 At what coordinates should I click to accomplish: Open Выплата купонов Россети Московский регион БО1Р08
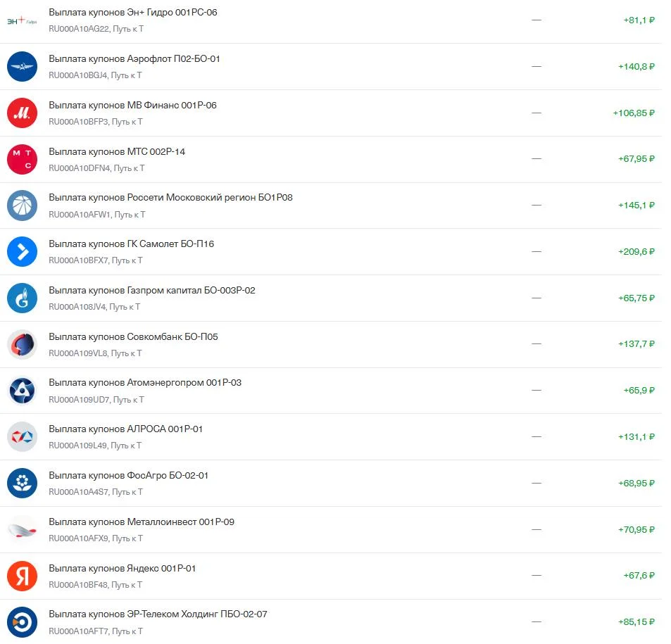coord(171,198)
